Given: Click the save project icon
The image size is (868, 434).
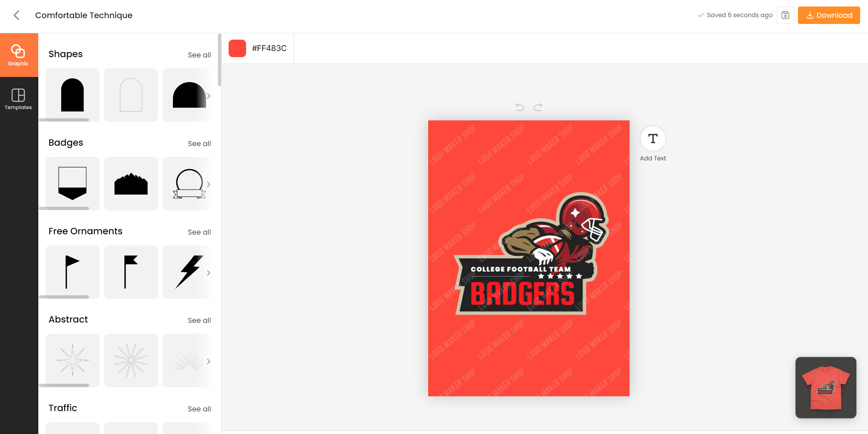Looking at the screenshot, I should coord(785,15).
